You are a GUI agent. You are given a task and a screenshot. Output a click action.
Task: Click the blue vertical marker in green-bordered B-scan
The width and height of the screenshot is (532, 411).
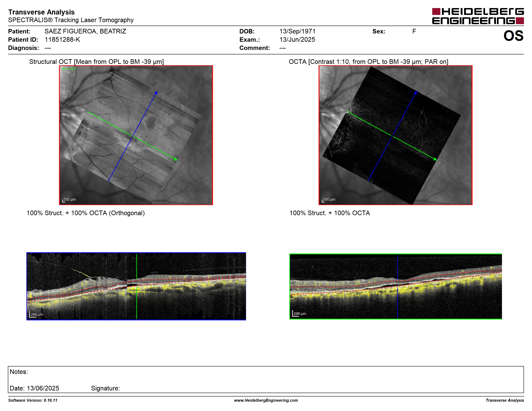(x=398, y=286)
